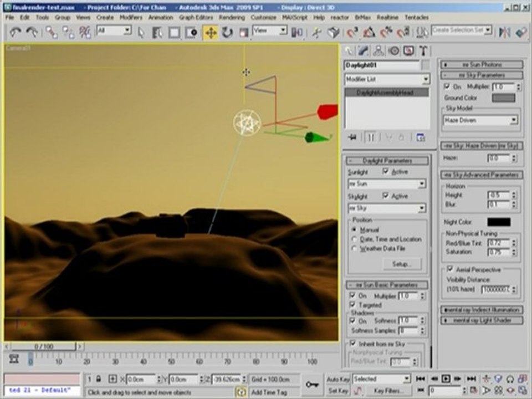532x399 pixels.
Task: Open the Customize menu
Action: coord(264,17)
